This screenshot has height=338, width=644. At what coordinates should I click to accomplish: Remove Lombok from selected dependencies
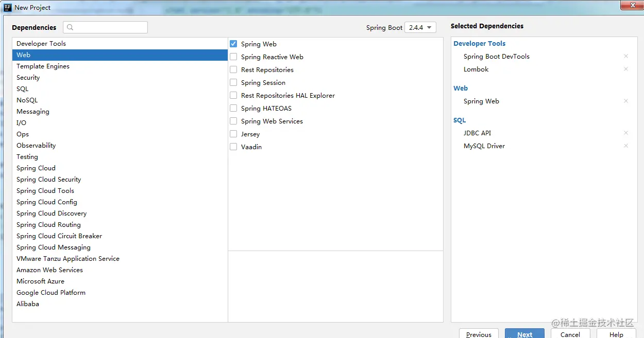626,69
